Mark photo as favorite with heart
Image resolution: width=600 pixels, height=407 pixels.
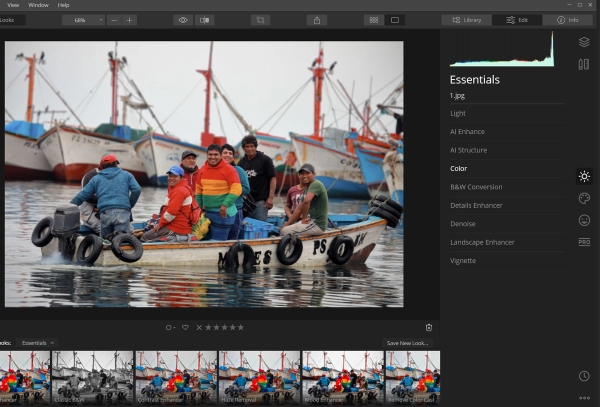[185, 327]
